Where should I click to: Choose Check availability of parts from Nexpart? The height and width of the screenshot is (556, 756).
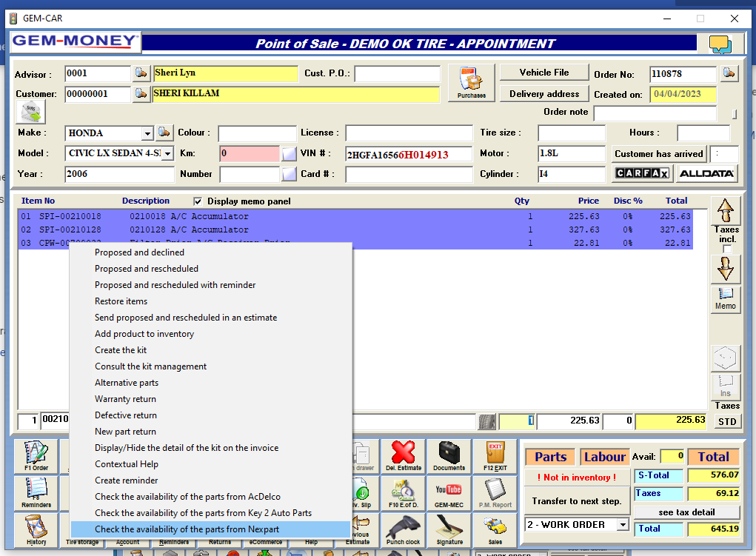click(x=210, y=529)
